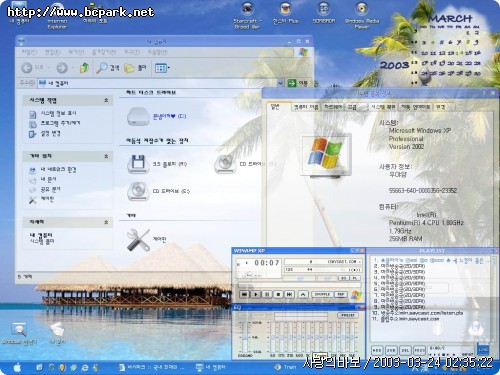
Task: Open Favorites menu in My Computer window
Action: 104,52
